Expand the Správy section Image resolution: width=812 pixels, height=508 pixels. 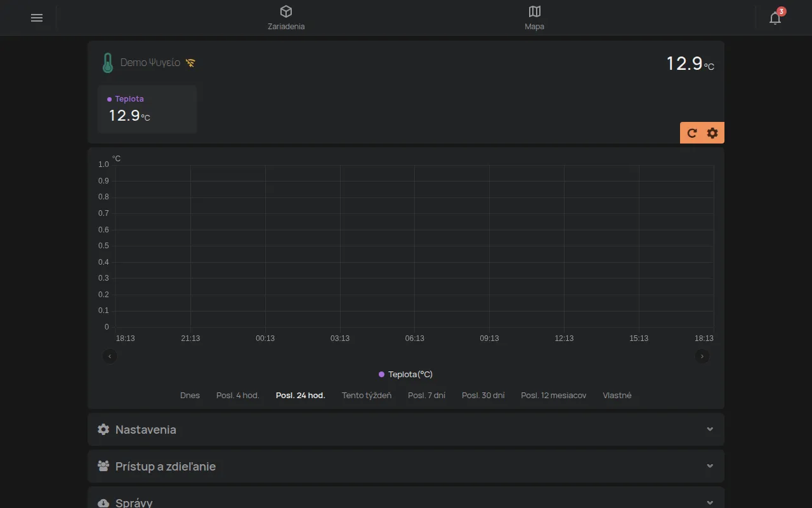(x=406, y=498)
